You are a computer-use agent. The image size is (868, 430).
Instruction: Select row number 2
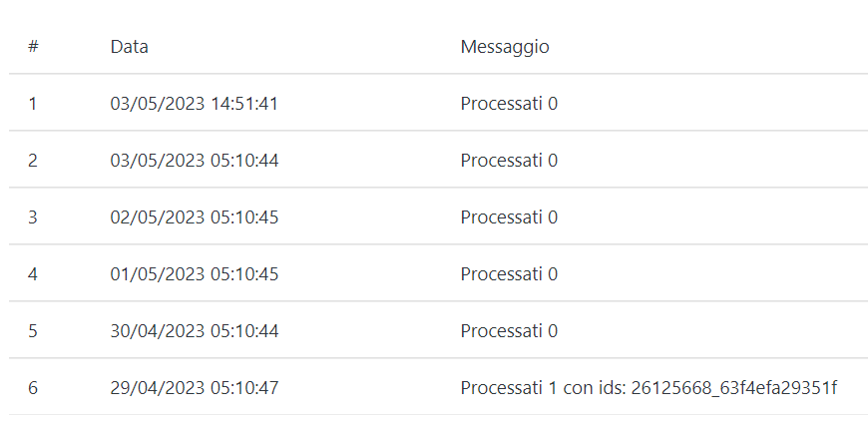(x=33, y=160)
